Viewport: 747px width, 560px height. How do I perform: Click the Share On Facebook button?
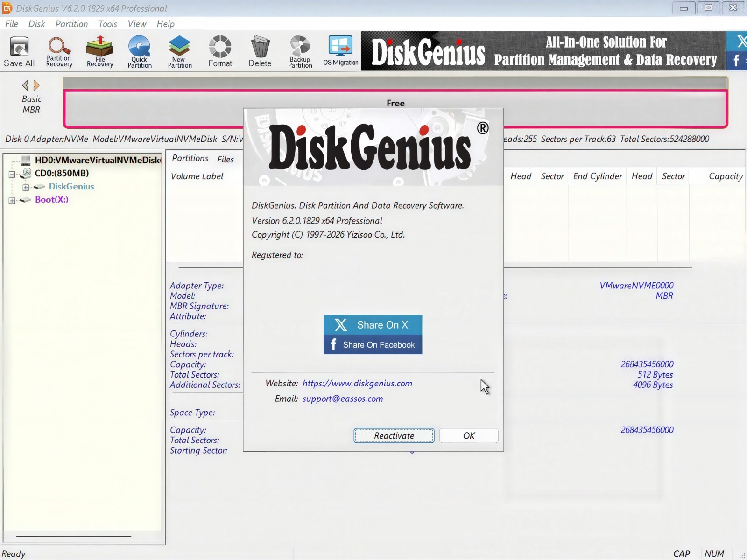pyautogui.click(x=373, y=344)
